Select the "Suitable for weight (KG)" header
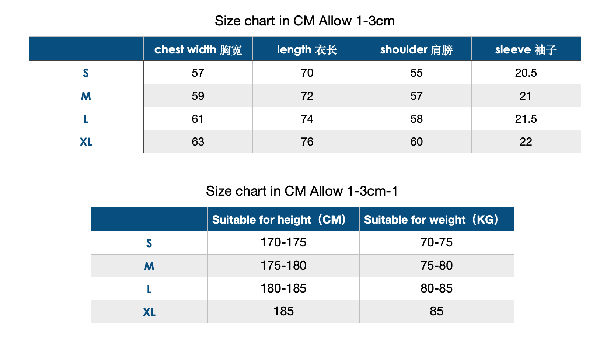The height and width of the screenshot is (364, 614). [431, 220]
